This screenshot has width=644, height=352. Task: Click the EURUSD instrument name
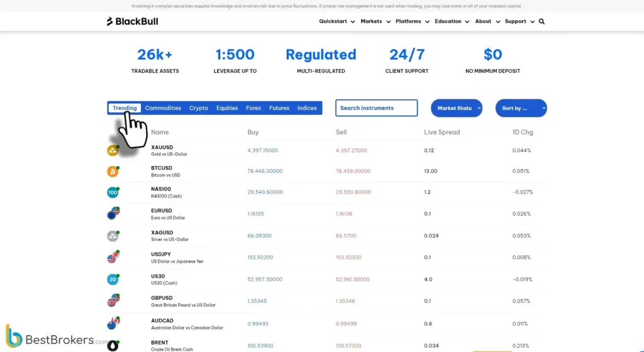coord(162,211)
